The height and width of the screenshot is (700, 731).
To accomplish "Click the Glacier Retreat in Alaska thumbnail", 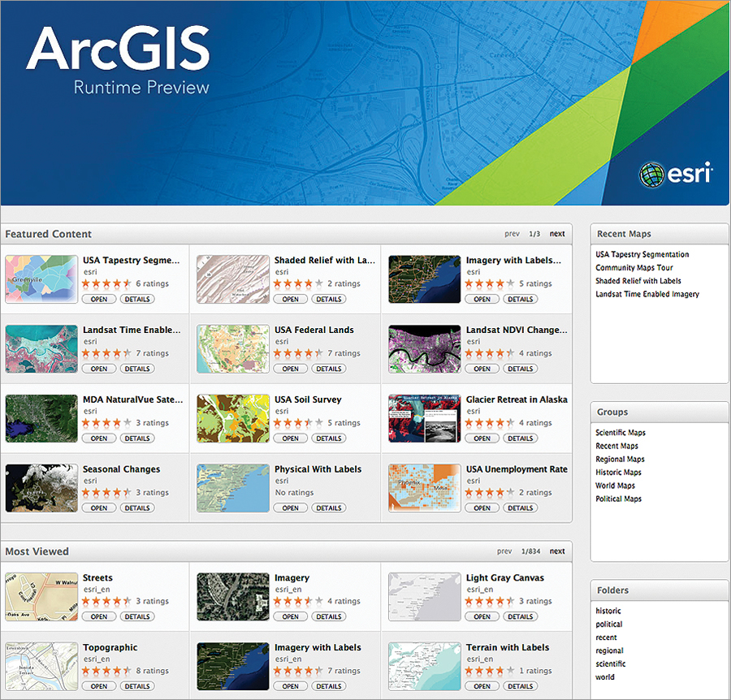I will point(425,418).
